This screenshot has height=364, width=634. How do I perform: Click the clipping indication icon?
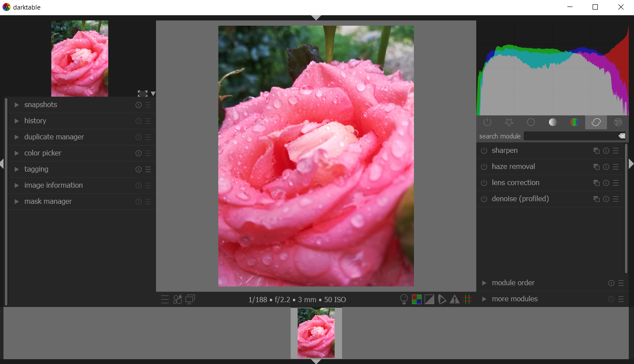coord(429,300)
